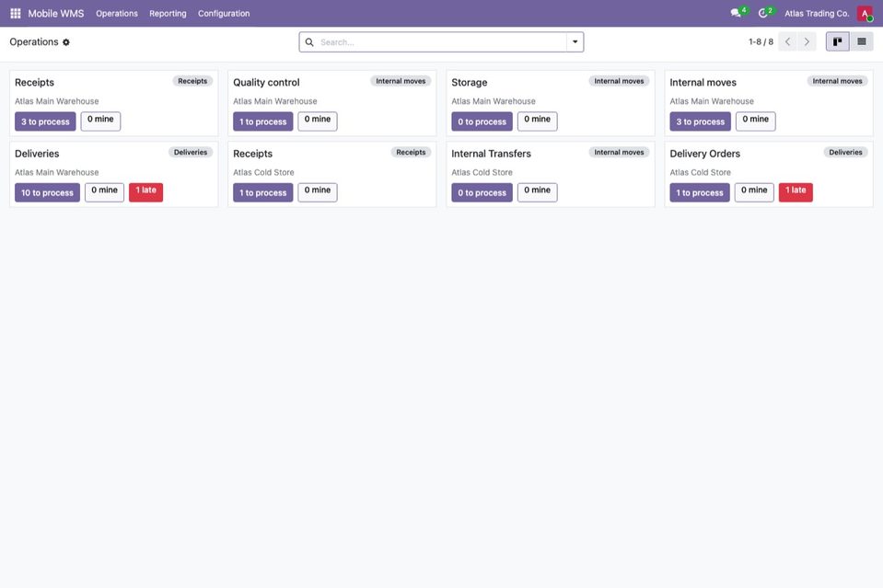Click 0 mine on Delivery Orders card
Viewport: 883px width, 588px height.
click(x=754, y=192)
